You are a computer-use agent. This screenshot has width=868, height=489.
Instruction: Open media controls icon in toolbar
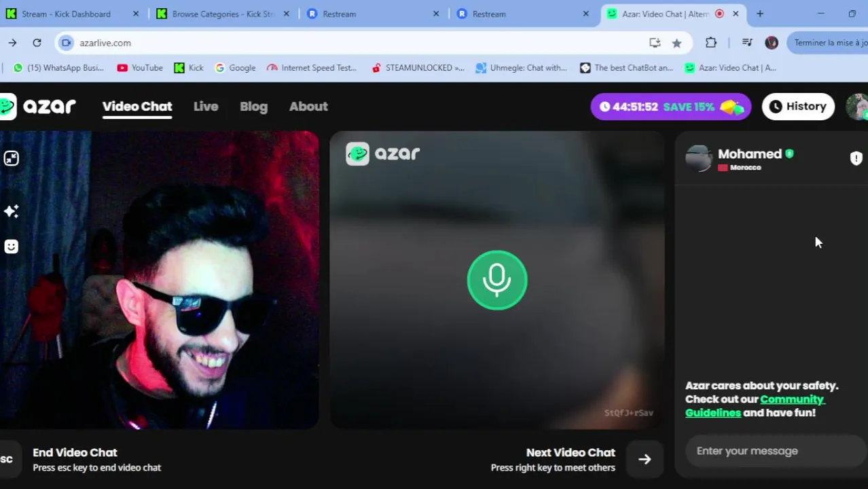tap(747, 43)
